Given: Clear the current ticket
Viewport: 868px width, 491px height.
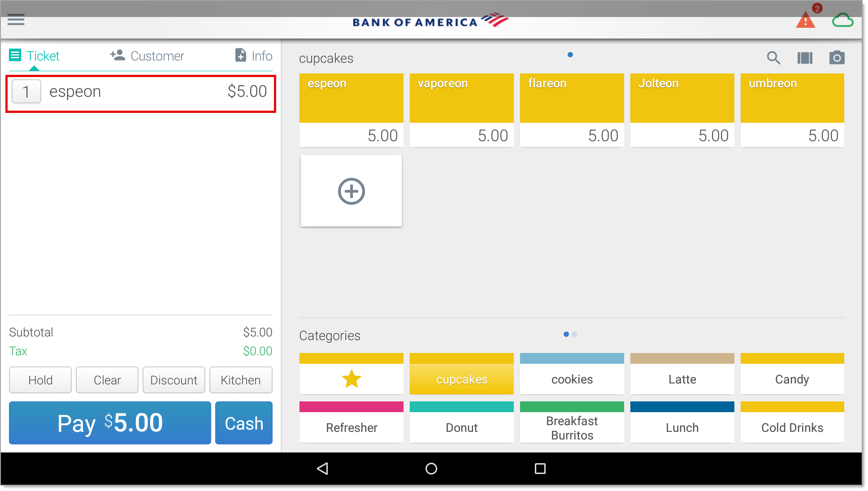Looking at the screenshot, I should 107,380.
